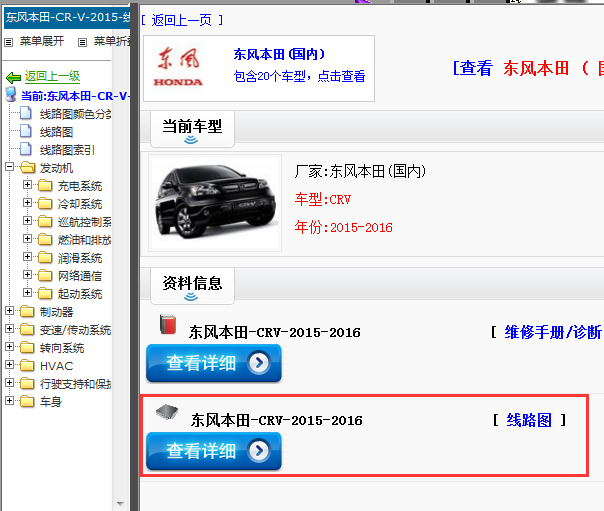This screenshot has width=604, height=511.
Task: Click the 润滑系统 folder icon
Action: tap(45, 257)
